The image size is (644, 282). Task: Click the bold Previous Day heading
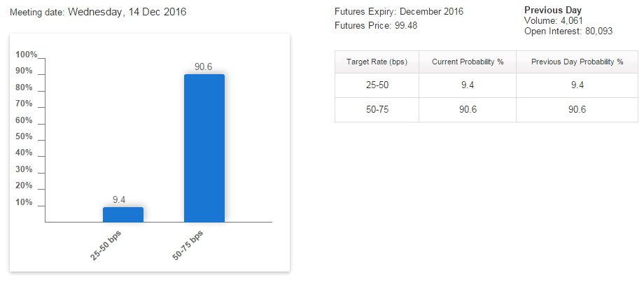coord(552,10)
